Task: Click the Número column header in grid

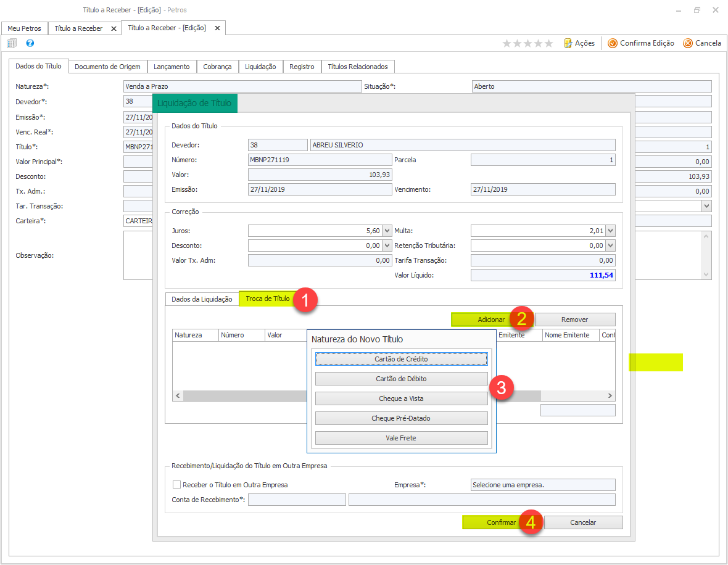Action: 241,335
